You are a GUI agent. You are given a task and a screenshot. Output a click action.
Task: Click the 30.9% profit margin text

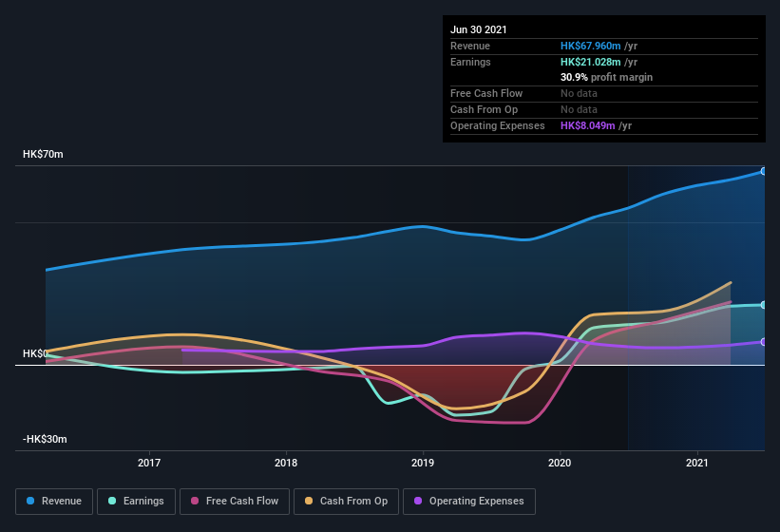point(606,78)
